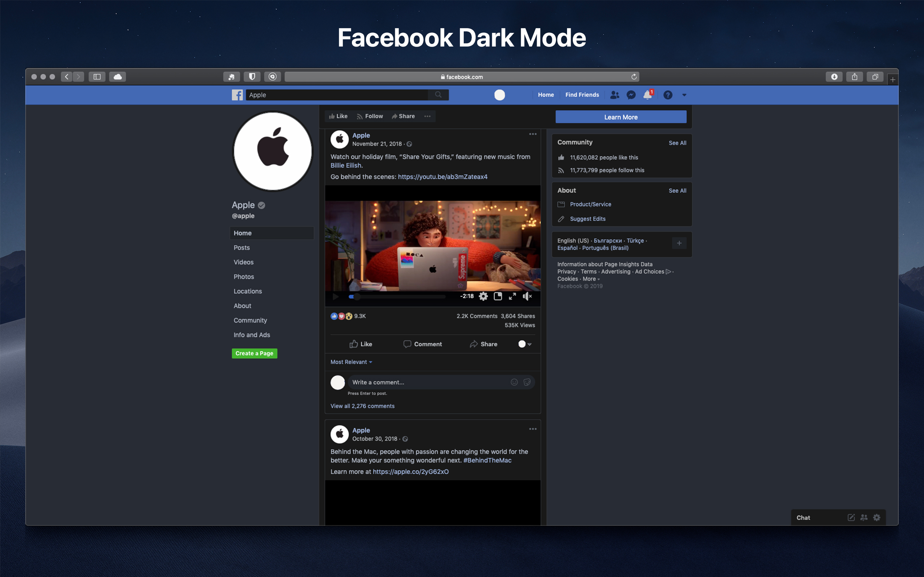Open the friend requests icon
924x577 pixels.
point(614,94)
